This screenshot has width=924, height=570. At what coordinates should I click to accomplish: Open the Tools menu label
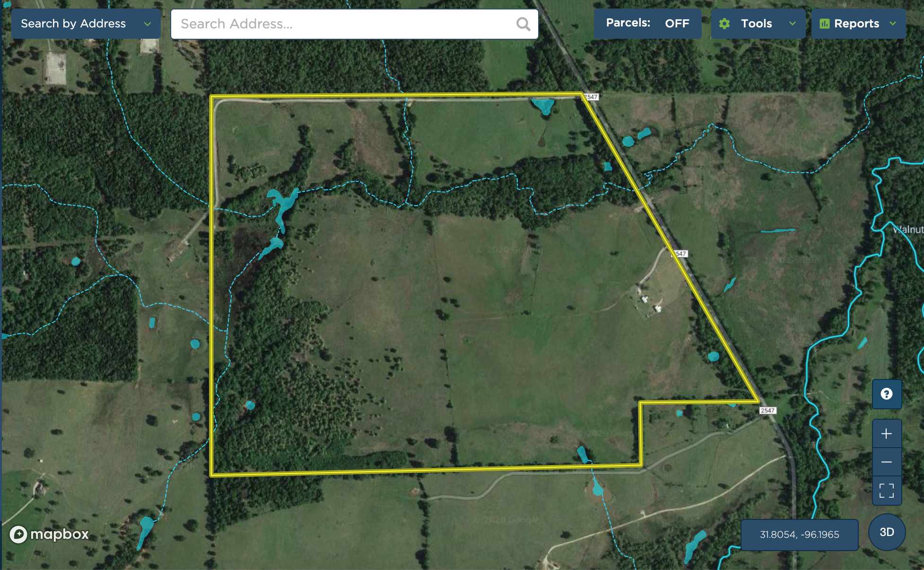tap(756, 24)
